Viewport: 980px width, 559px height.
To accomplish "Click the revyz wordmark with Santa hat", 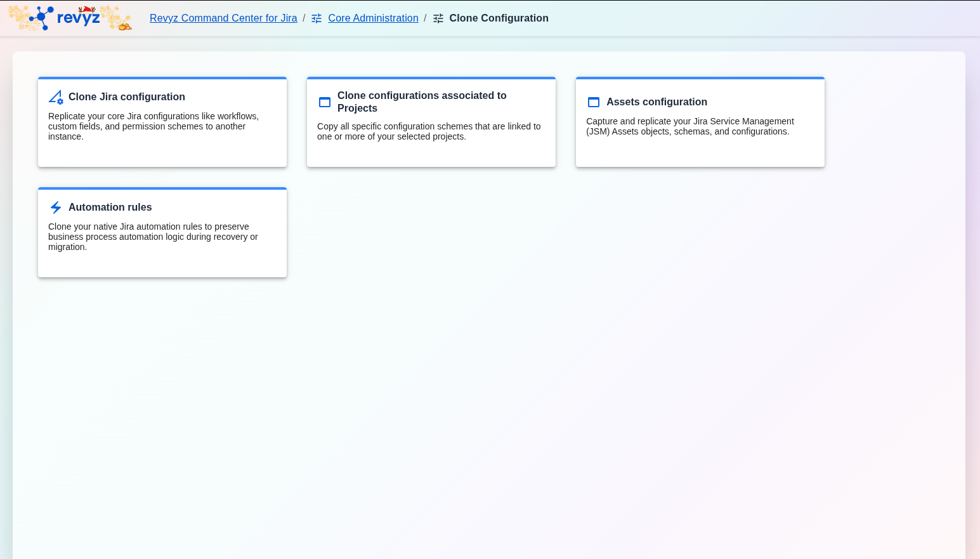I will click(79, 17).
